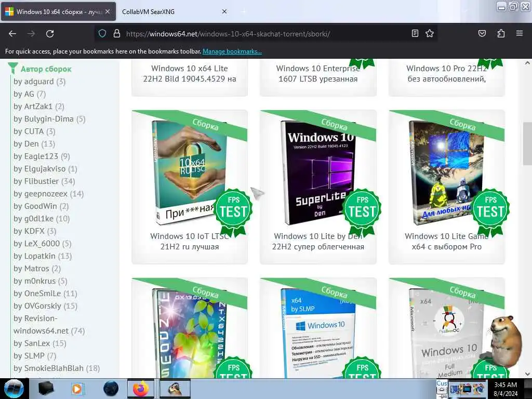This screenshot has width=532, height=399.
Task: Close the Windows 10 x64 сборки tab
Action: click(108, 11)
